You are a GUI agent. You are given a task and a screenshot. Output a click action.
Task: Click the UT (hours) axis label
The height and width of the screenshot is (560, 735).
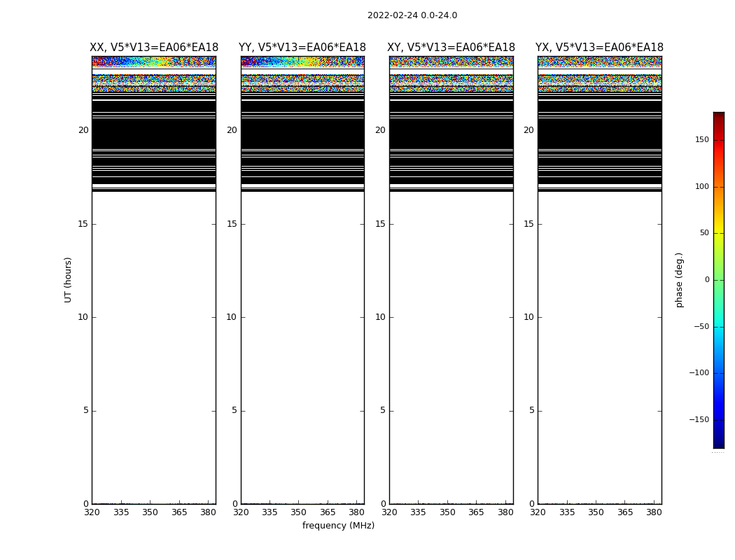click(x=69, y=279)
